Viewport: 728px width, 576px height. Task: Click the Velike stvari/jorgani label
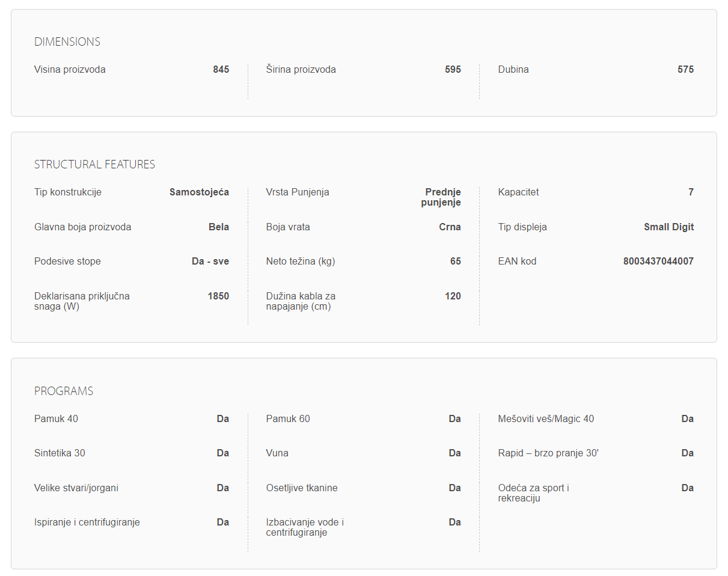click(76, 488)
